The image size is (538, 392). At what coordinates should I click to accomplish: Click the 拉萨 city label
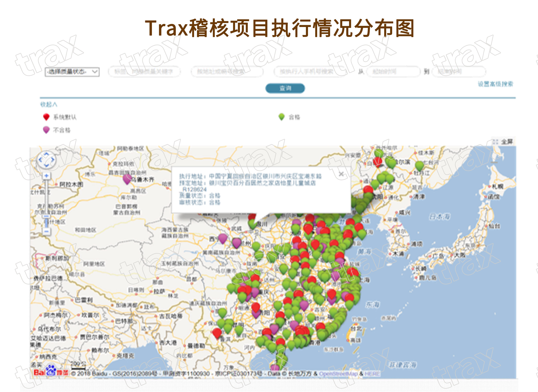pos(159,291)
